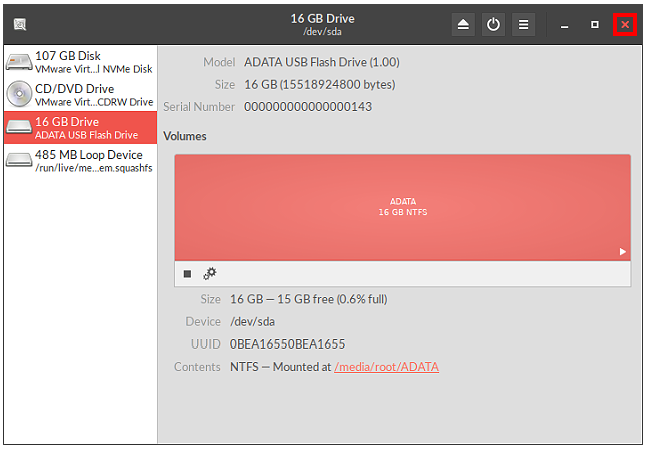Click the Disks application icon in title bar
The height and width of the screenshot is (451, 650).
(x=20, y=24)
